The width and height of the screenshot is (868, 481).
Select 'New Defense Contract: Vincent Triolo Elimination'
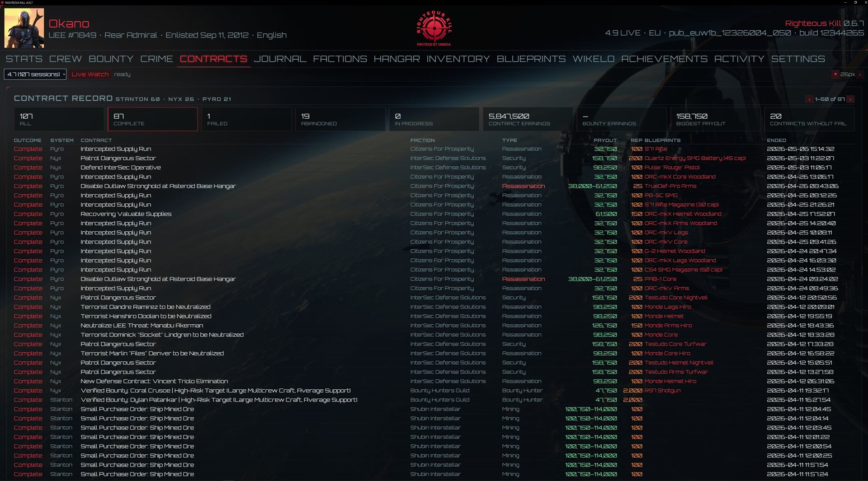(x=434, y=381)
